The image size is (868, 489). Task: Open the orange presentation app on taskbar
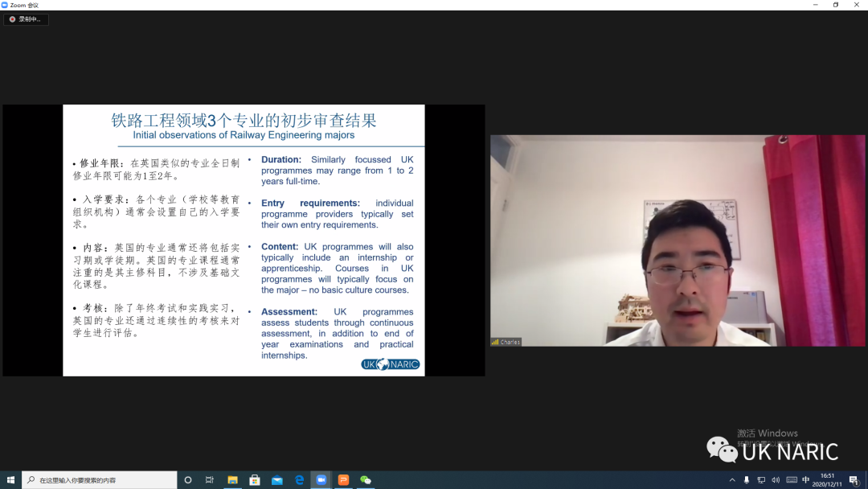[x=343, y=480]
